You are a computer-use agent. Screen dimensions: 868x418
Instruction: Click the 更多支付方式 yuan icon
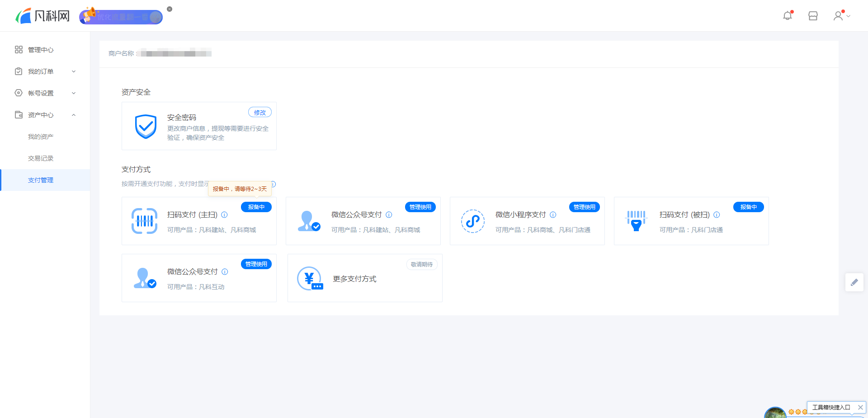pos(310,278)
